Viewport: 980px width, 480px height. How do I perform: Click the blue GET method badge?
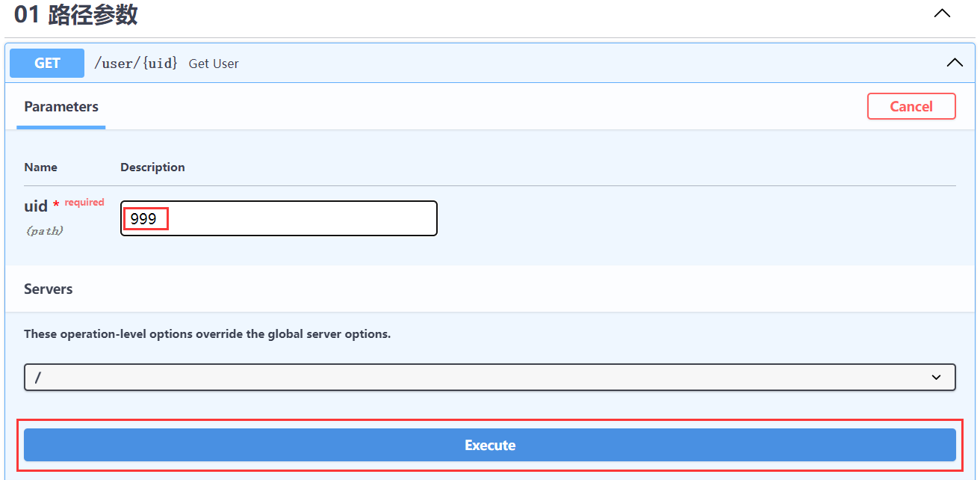47,64
